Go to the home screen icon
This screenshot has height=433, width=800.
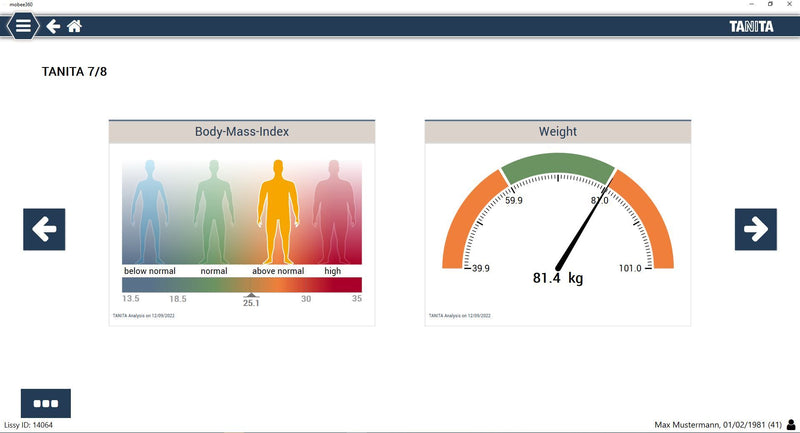74,26
